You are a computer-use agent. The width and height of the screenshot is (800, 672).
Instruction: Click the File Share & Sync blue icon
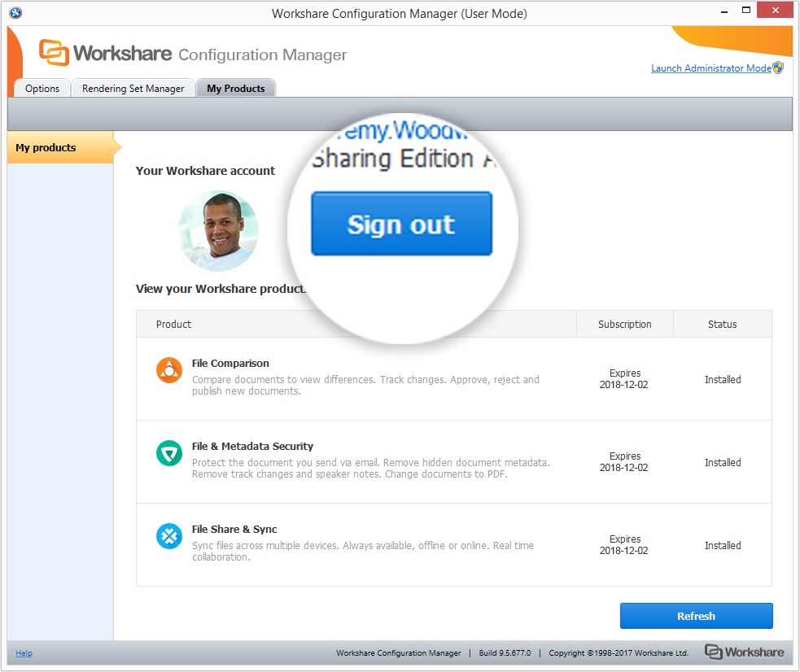pyautogui.click(x=169, y=537)
